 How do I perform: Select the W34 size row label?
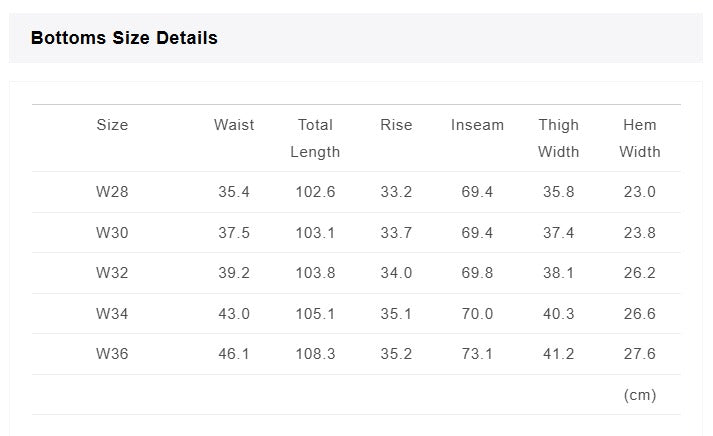click(112, 314)
